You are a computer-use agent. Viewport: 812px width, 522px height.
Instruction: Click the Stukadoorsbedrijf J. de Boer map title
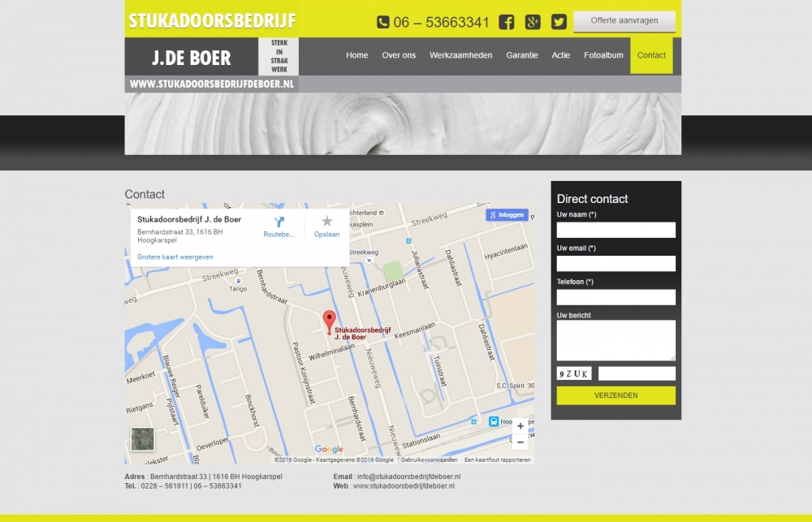pos(189,219)
